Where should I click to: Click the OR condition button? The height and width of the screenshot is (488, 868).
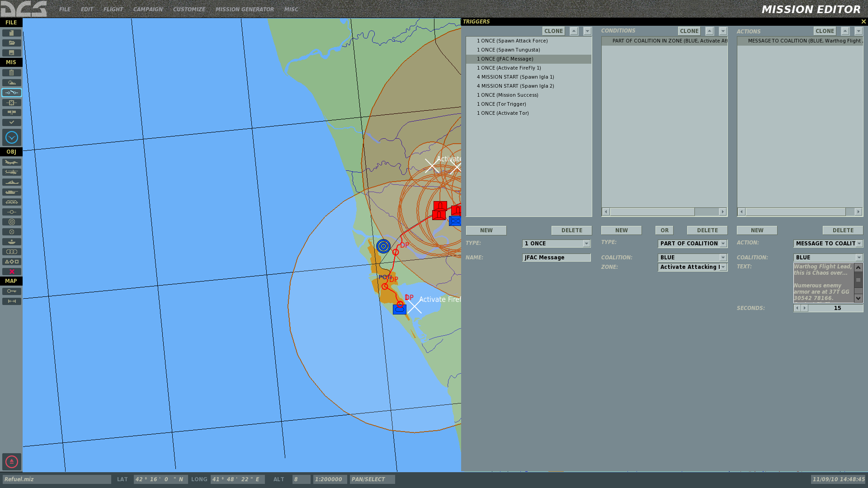(664, 230)
